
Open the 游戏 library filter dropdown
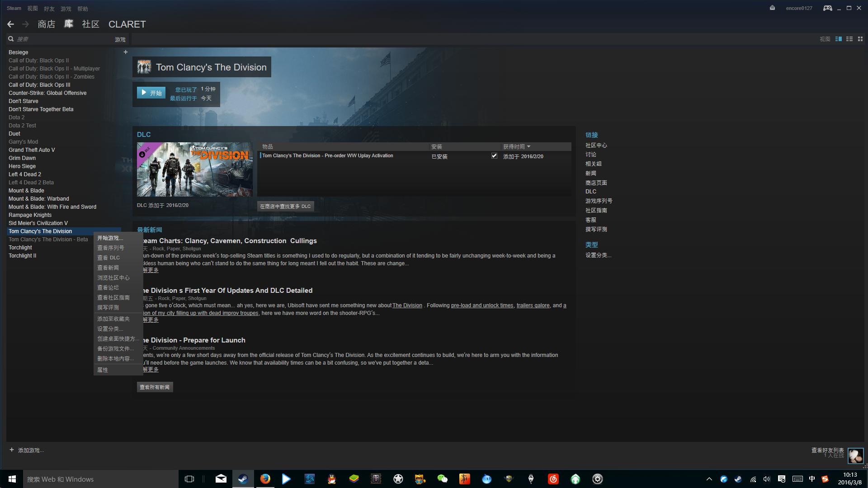pos(120,40)
